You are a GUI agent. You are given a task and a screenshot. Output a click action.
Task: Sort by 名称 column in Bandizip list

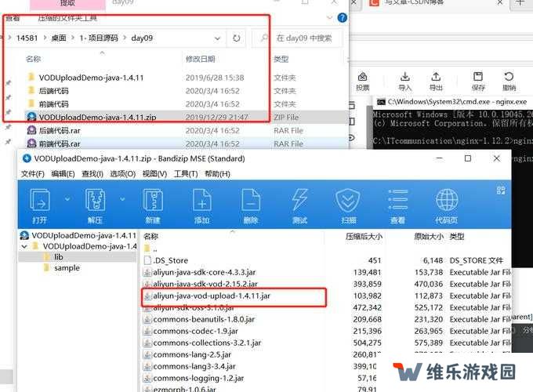pos(150,236)
